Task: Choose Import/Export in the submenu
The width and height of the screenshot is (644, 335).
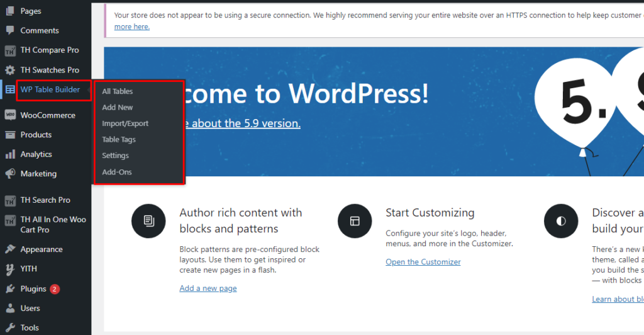Action: pos(125,123)
